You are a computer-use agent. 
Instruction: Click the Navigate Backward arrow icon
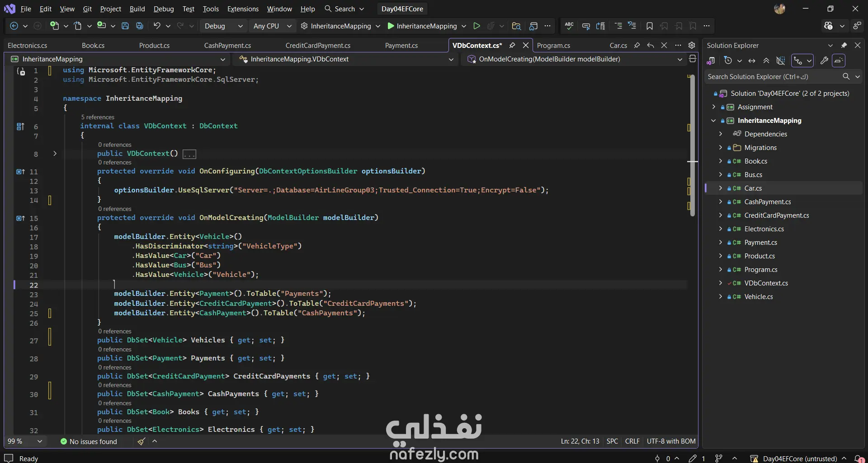click(14, 26)
